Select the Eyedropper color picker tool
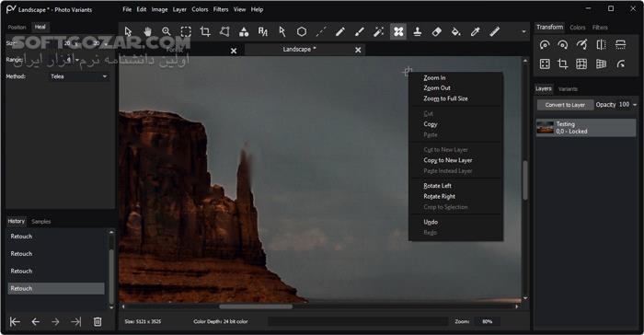This screenshot has height=335, width=644. point(476,31)
